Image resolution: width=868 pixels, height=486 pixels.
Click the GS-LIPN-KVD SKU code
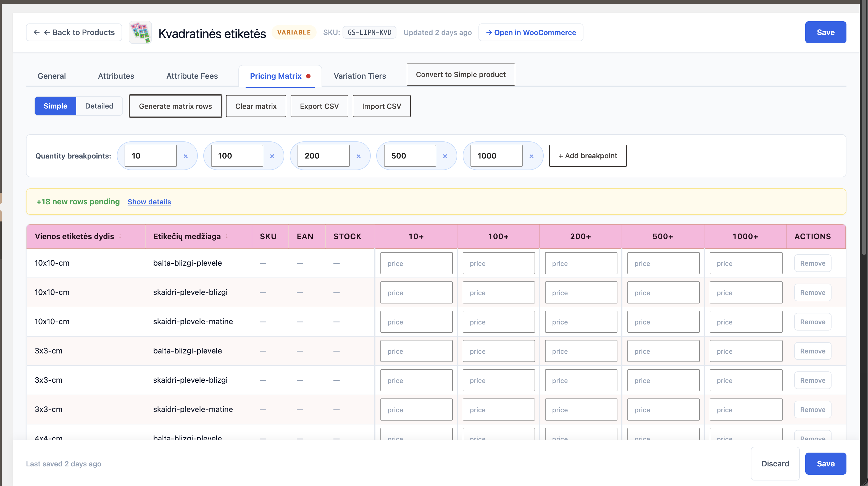369,32
